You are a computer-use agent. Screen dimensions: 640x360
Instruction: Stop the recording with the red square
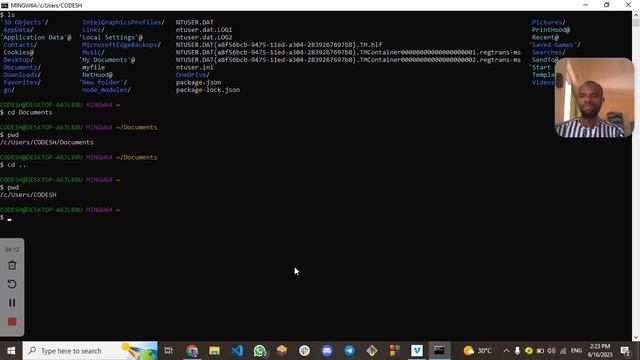point(12,322)
